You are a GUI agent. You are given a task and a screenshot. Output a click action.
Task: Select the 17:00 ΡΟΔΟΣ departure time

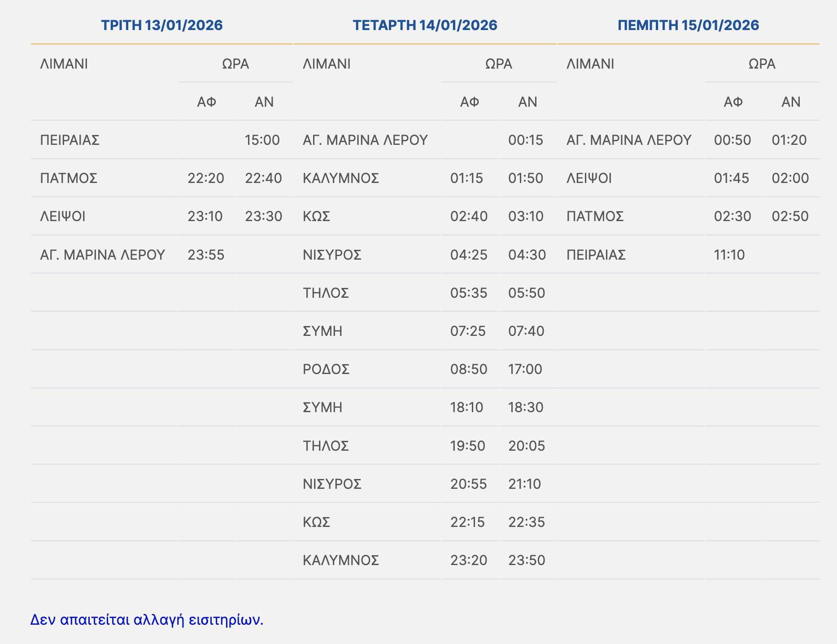pos(525,370)
